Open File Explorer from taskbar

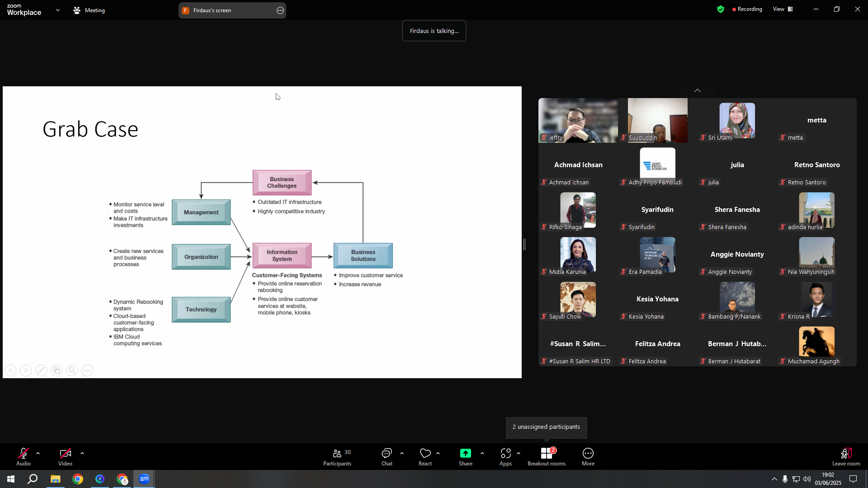55,479
